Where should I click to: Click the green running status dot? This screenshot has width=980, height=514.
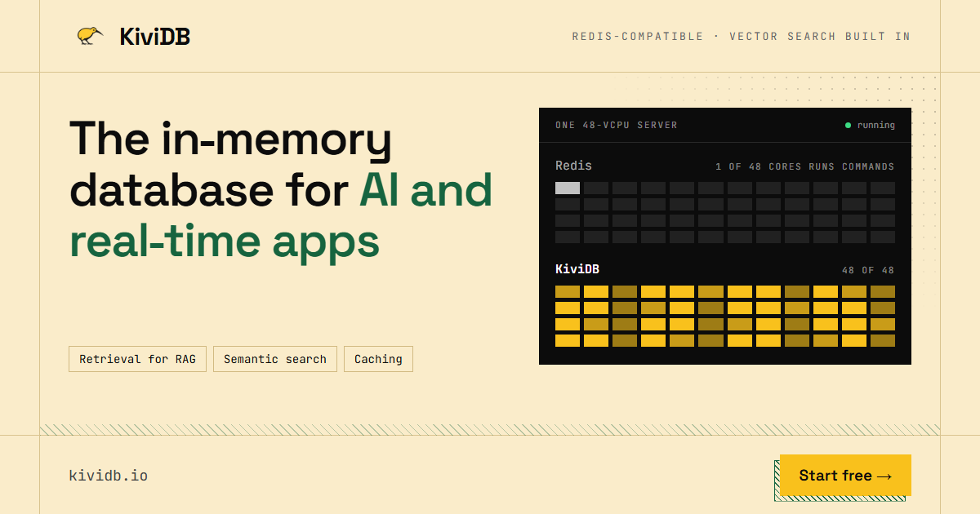[x=848, y=126]
